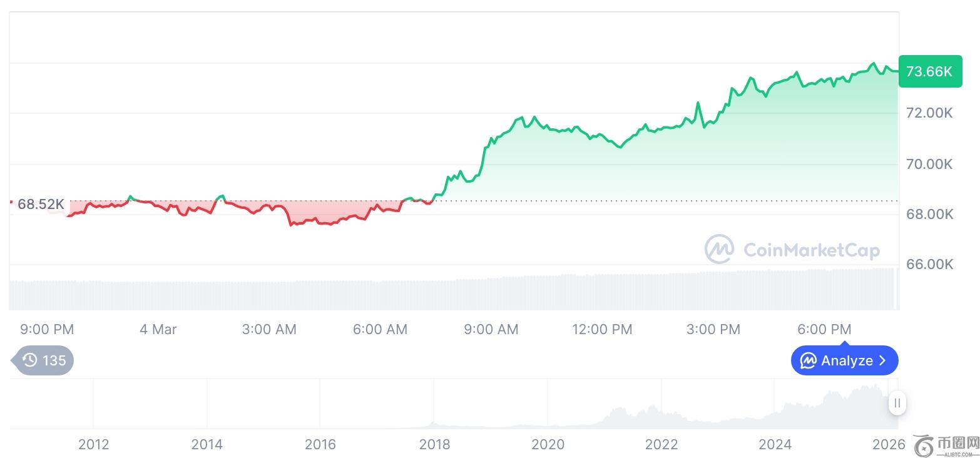Screen dimensions: 980x458
Task: Select 2024 on the overview timeline
Action: [775, 444]
